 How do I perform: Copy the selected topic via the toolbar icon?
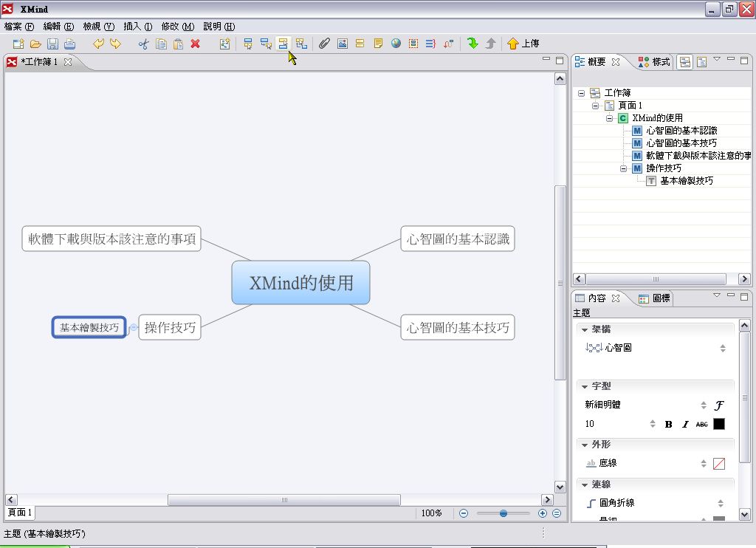(161, 44)
